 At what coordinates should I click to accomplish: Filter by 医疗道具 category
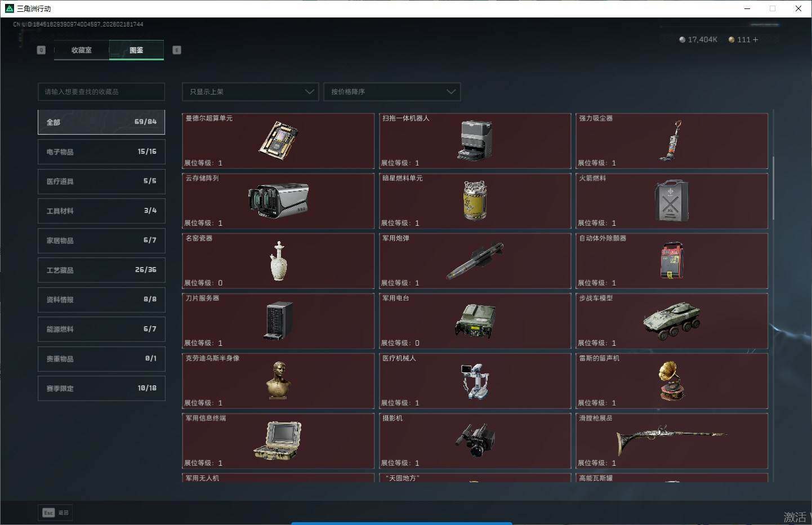(101, 181)
